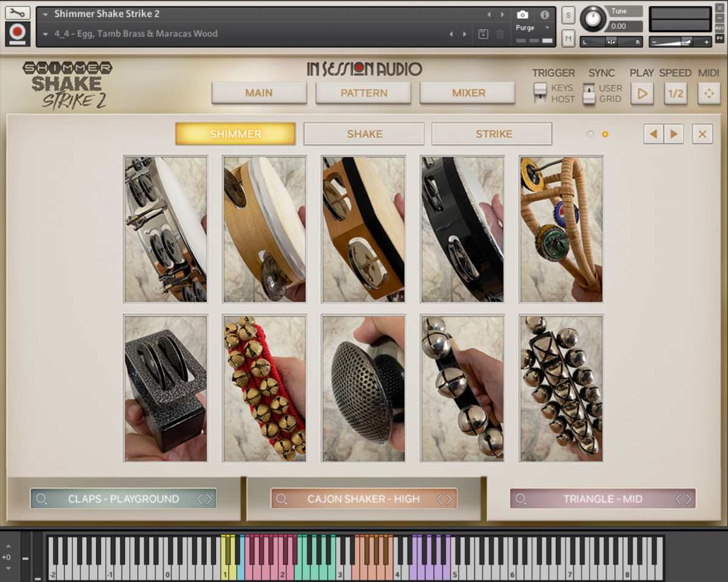
Task: Take a snapshot with the camera icon
Action: 522,15
